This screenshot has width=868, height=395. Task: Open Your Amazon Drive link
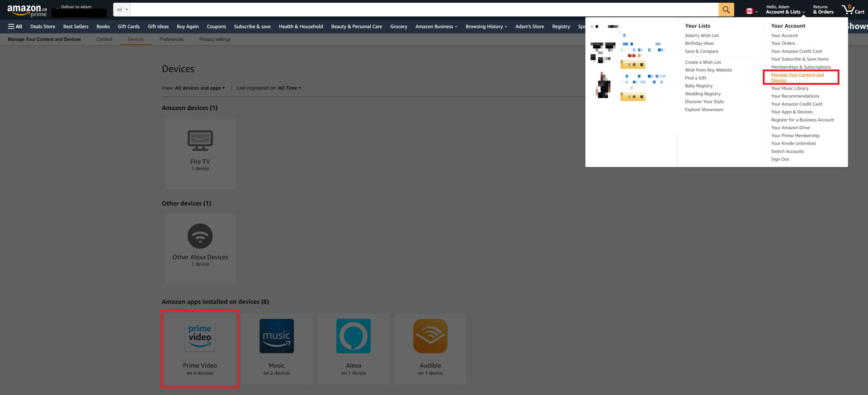click(790, 128)
